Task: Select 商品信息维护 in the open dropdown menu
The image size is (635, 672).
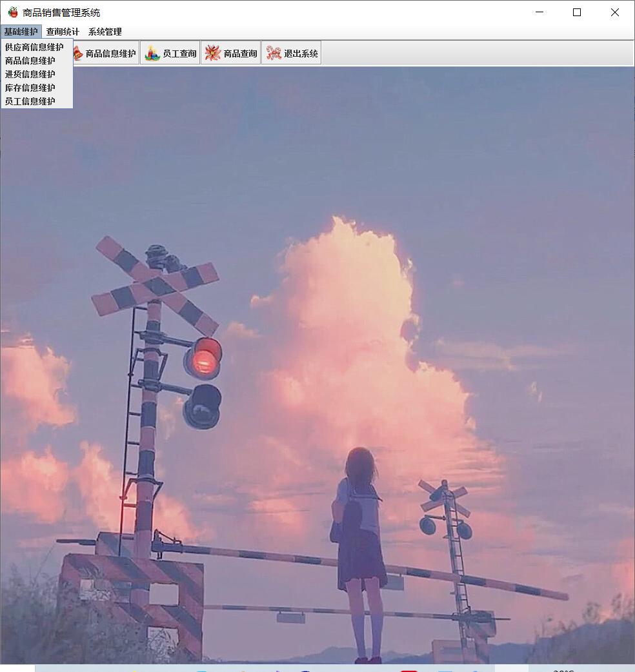Action: click(x=37, y=61)
